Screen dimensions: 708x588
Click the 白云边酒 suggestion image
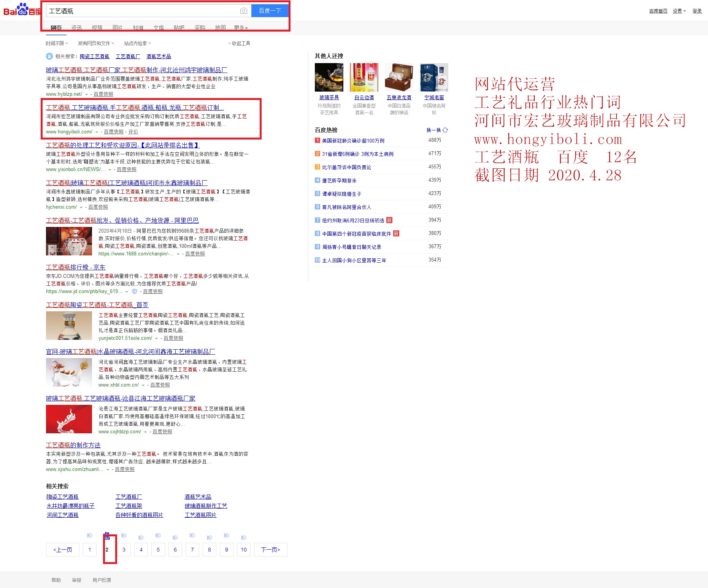[364, 77]
